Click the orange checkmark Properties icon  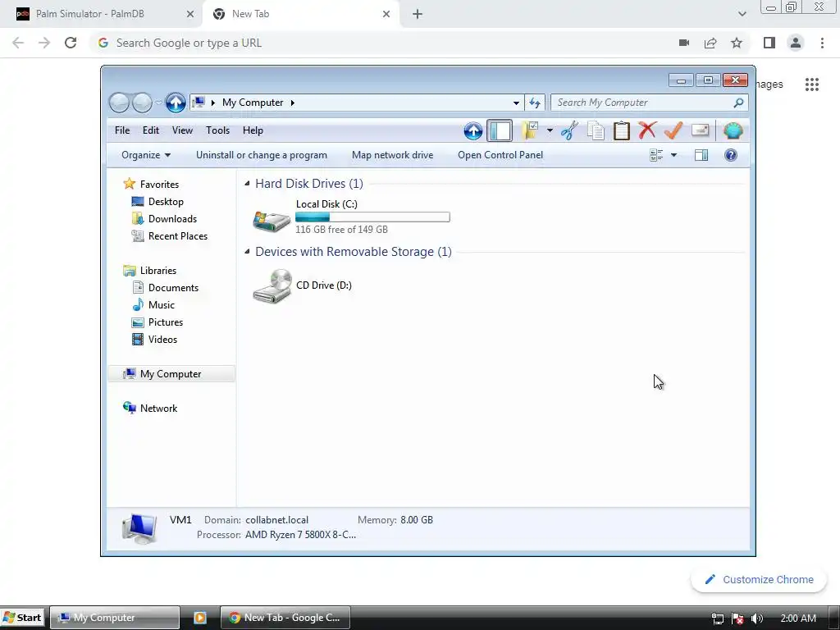click(673, 130)
